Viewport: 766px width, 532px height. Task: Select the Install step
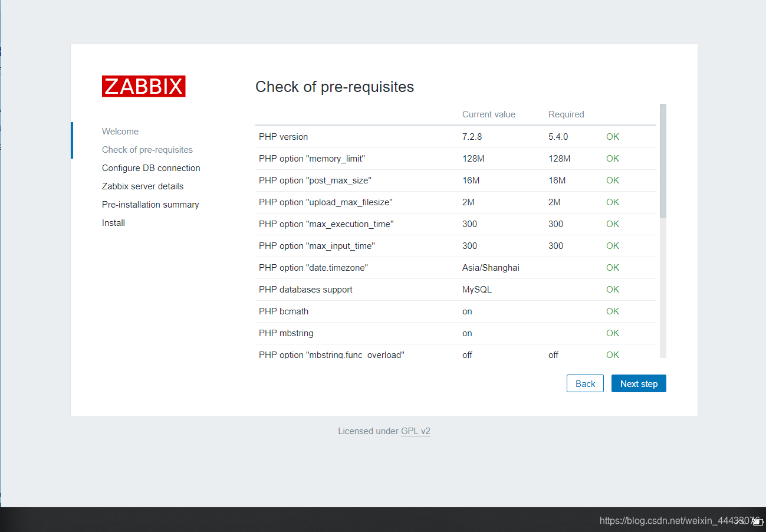[113, 223]
